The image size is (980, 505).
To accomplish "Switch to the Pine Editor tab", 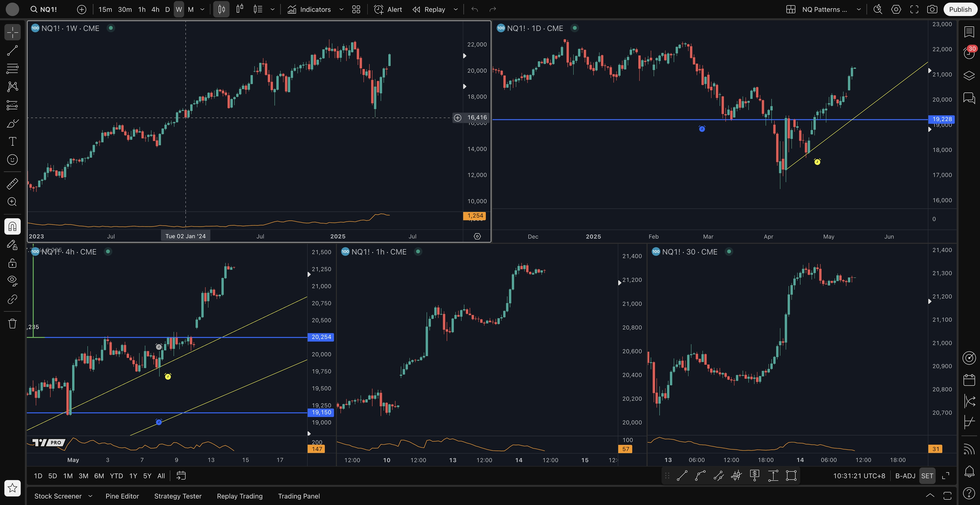I will pyautogui.click(x=122, y=496).
